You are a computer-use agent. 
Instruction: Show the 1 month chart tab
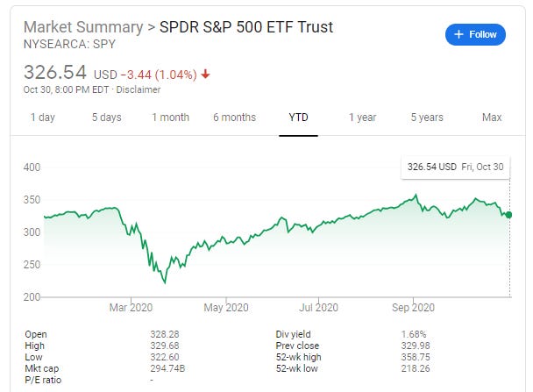[170, 117]
